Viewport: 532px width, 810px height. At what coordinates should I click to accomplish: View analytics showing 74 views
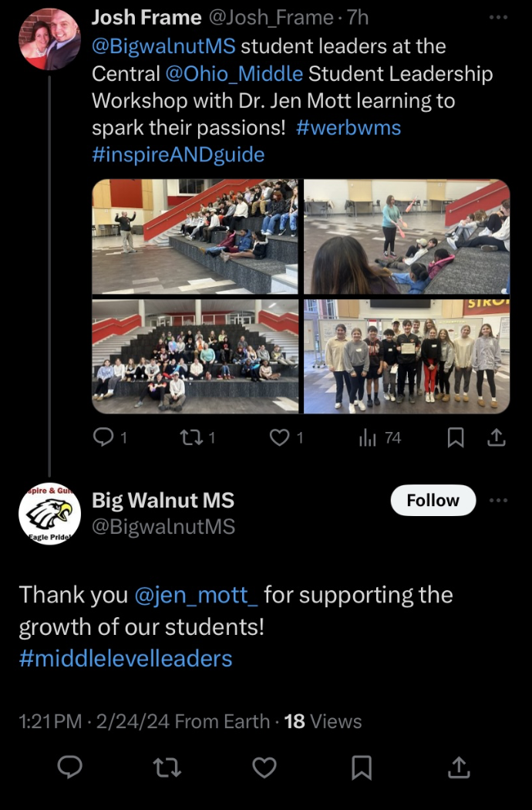[x=379, y=438]
